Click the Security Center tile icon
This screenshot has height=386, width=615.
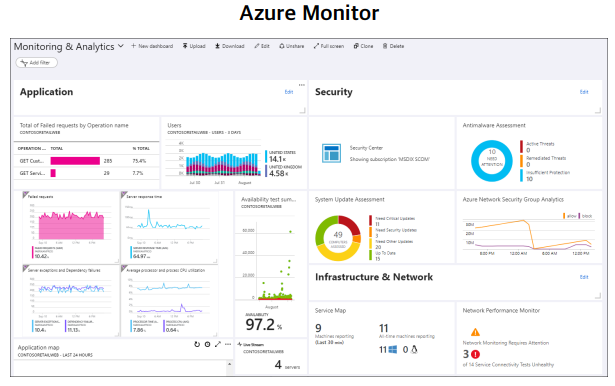pos(331,153)
